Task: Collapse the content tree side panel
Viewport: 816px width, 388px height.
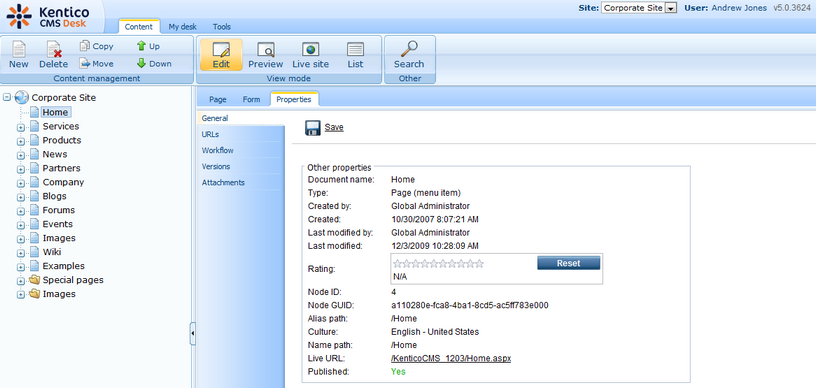Action: [193, 333]
